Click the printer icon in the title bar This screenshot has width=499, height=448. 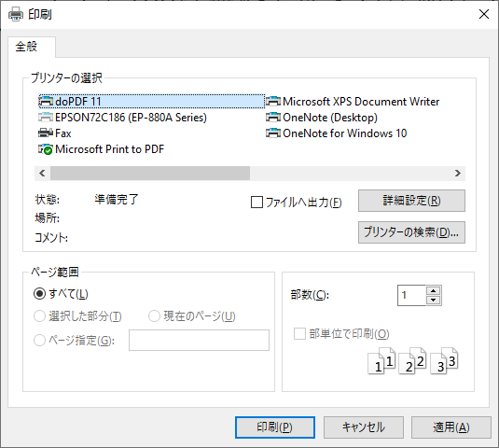click(16, 14)
